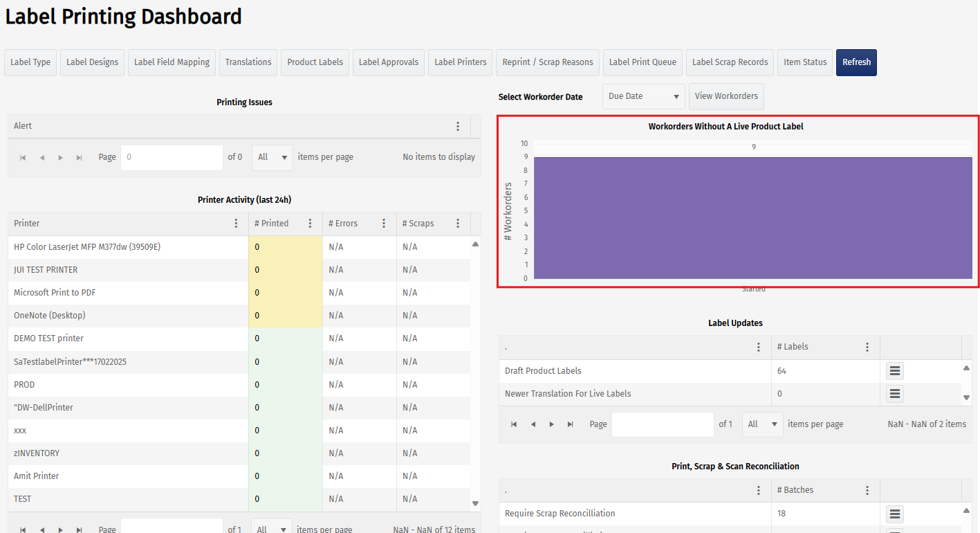Open the Item Status page
Image resolution: width=980 pixels, height=533 pixels.
pos(805,62)
